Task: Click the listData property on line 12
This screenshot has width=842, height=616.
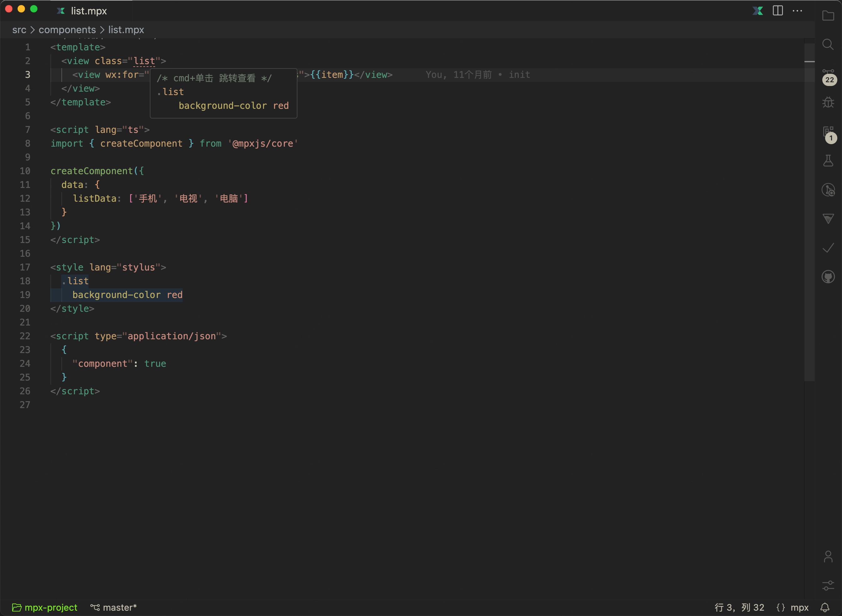Action: point(95,198)
